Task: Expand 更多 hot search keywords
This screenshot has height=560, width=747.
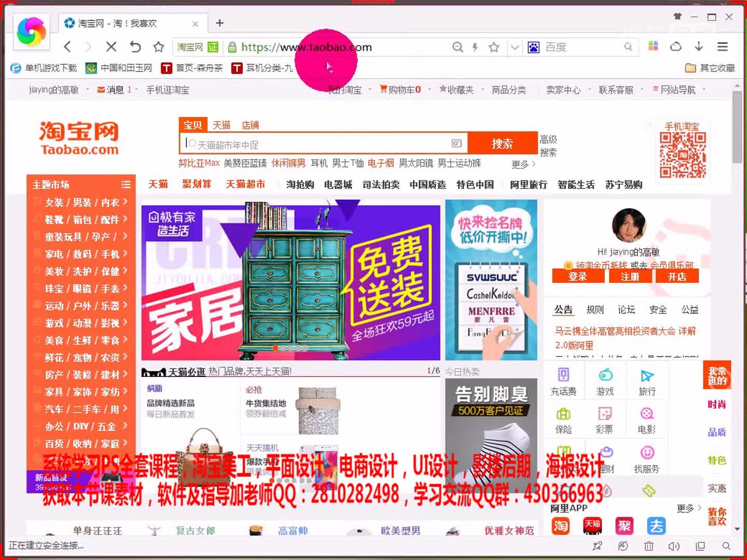Action: pos(523,164)
